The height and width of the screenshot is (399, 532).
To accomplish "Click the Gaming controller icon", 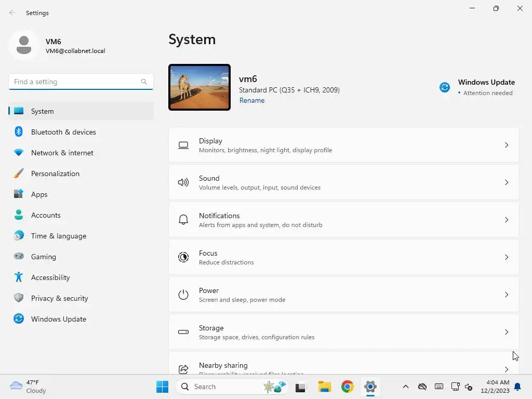I will [19, 256].
